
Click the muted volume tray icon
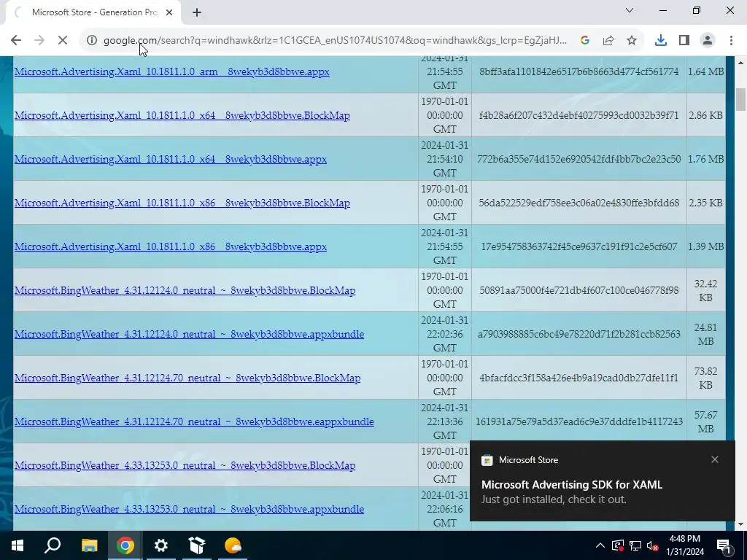[x=653, y=545]
